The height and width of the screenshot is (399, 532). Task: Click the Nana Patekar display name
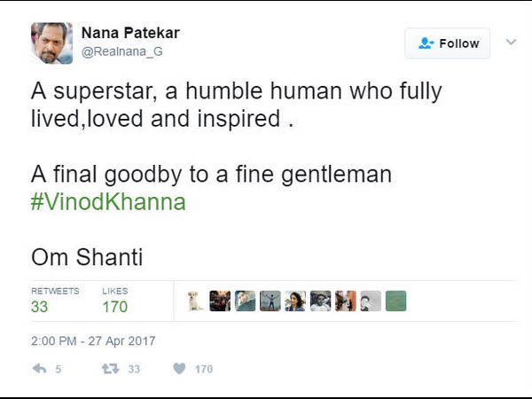click(130, 33)
